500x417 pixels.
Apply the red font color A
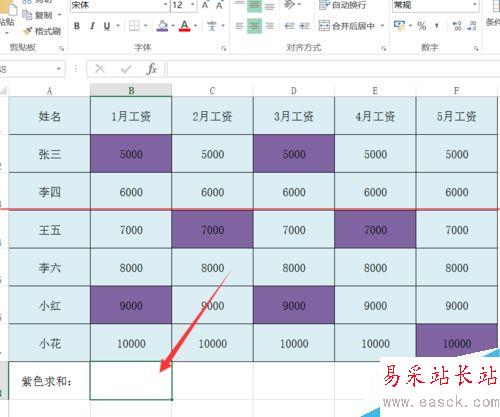pos(184,26)
